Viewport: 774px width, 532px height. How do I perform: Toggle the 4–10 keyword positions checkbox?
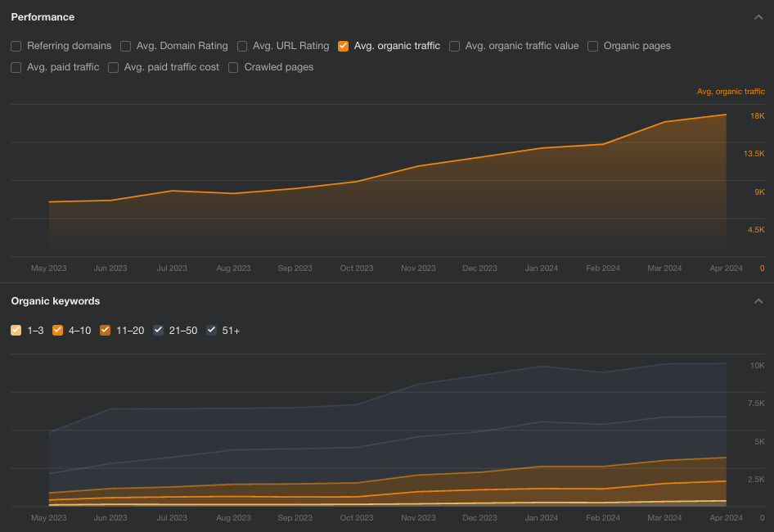coord(58,331)
